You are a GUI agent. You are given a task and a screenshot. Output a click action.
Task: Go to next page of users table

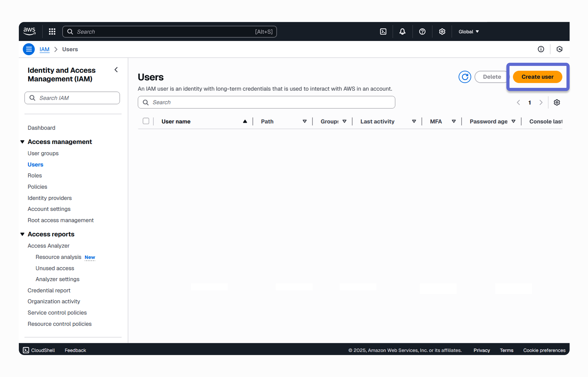click(541, 102)
